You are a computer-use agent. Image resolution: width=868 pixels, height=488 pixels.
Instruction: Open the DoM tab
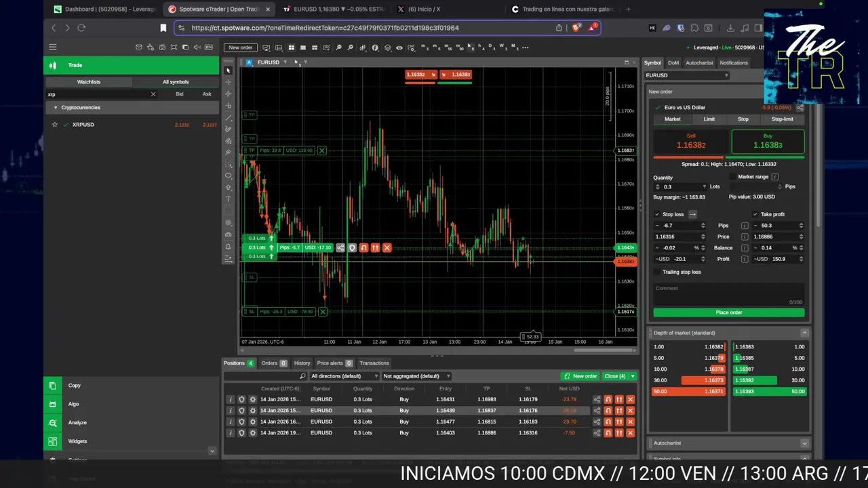(673, 63)
